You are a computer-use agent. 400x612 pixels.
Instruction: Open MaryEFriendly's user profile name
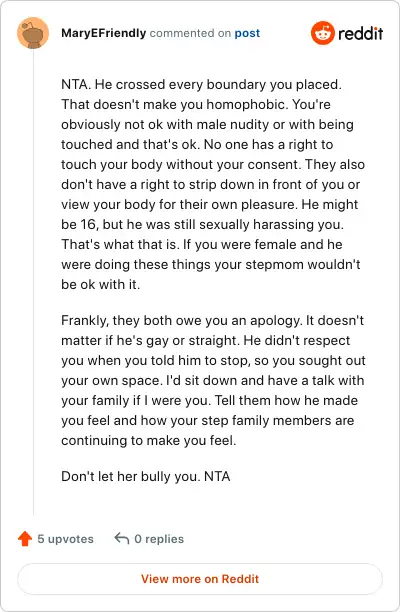(103, 33)
